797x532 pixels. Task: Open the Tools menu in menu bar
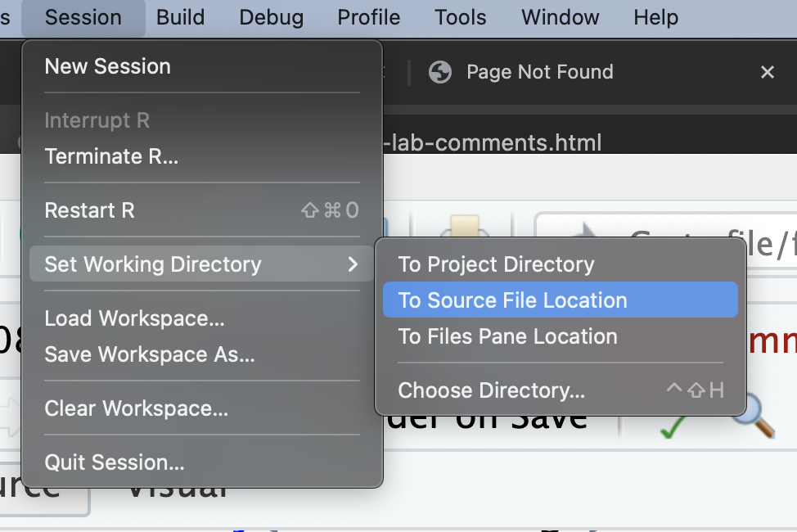(x=460, y=17)
